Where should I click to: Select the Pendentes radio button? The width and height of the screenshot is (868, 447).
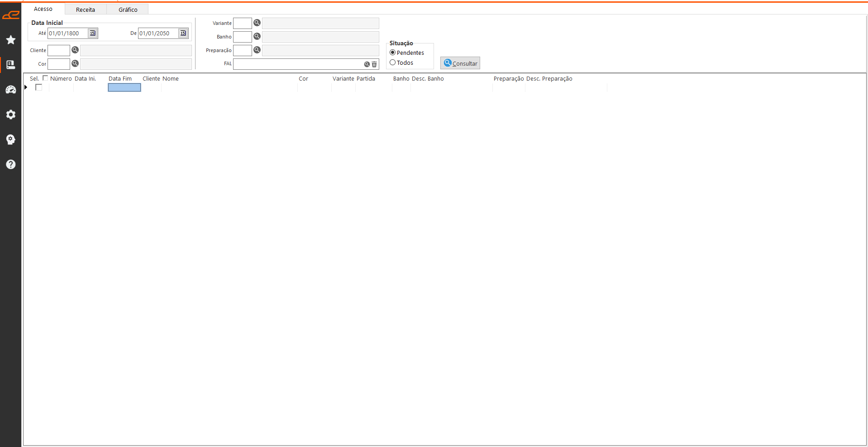393,53
